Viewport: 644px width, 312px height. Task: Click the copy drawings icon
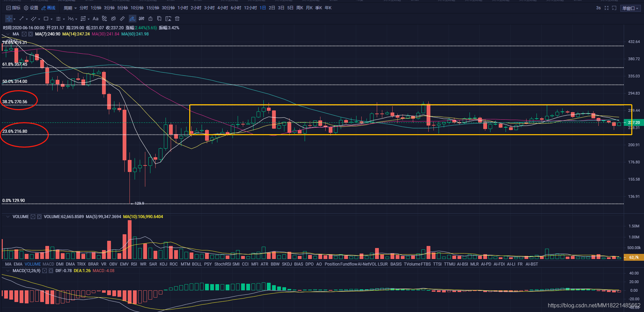(159, 19)
